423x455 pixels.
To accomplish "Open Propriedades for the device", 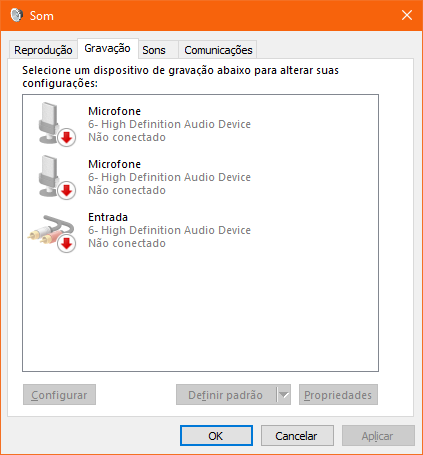I will click(338, 395).
